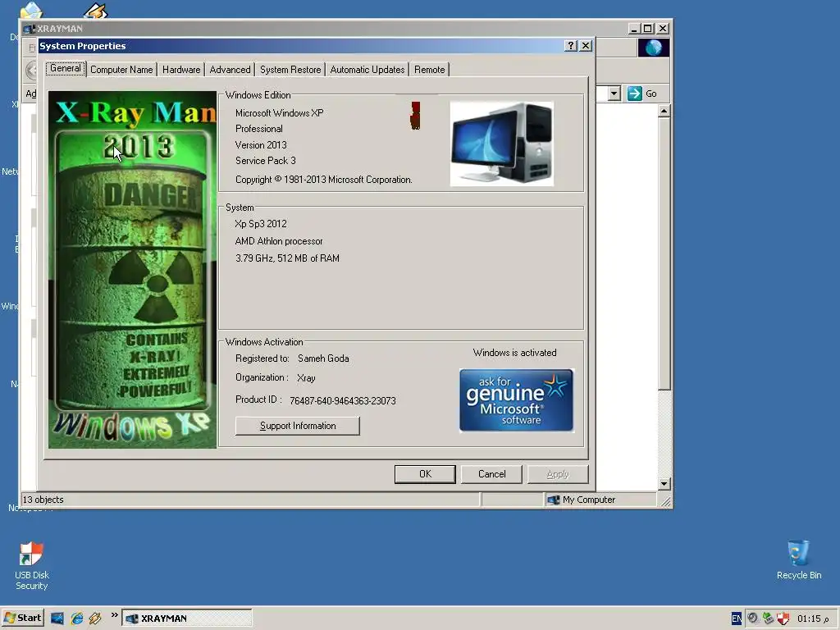
Task: Click the green Go arrow in XRAYMAN window
Action: (x=635, y=94)
